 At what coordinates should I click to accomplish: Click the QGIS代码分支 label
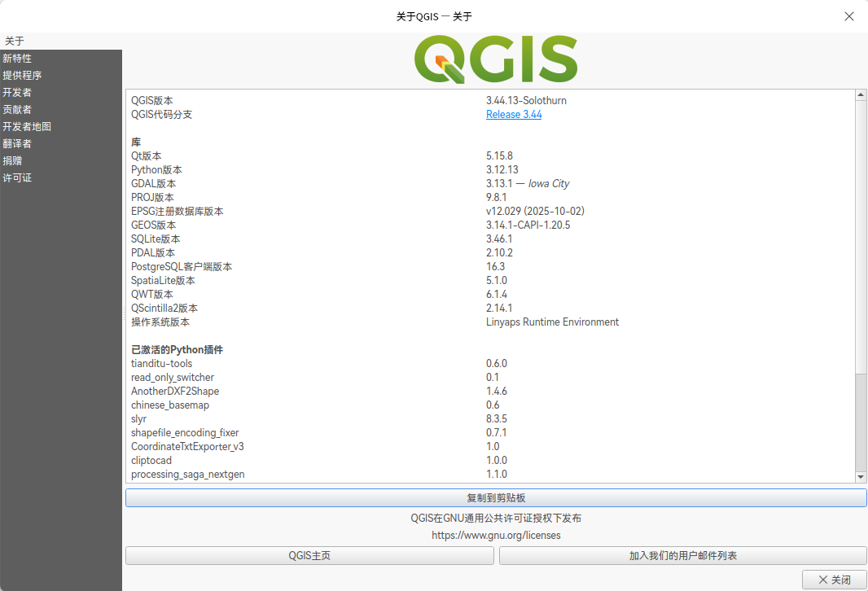(162, 115)
